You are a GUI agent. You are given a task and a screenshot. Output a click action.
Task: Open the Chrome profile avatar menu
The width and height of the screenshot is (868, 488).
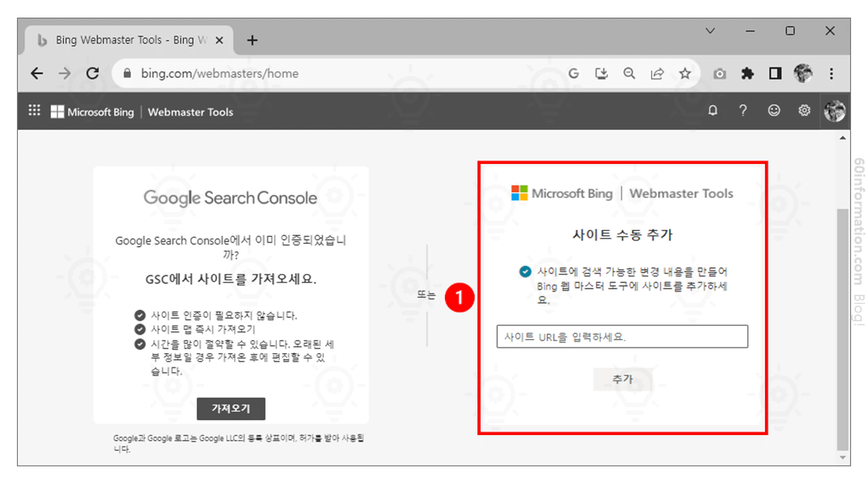point(803,73)
